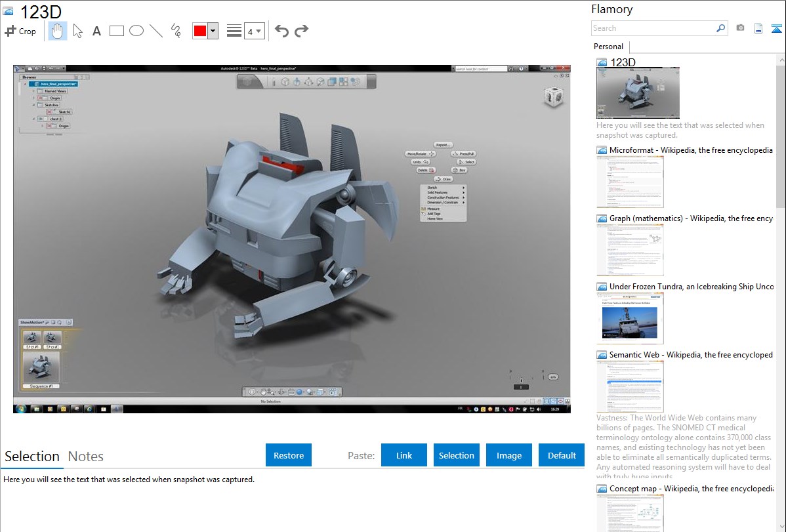Redo the last undone annotation

pos(301,31)
